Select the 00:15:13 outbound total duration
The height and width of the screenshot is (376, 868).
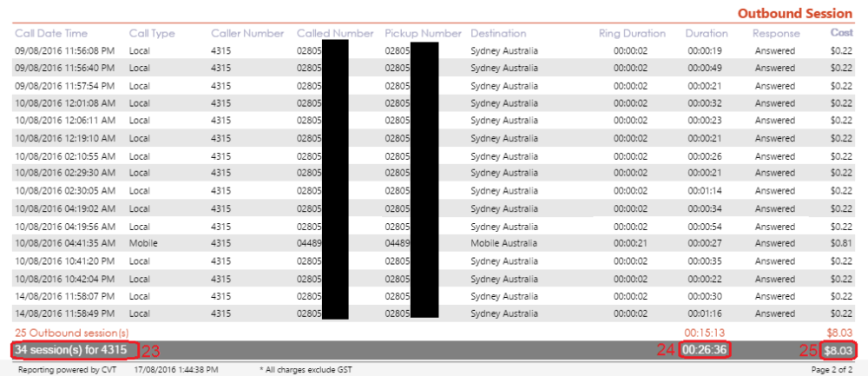pyautogui.click(x=705, y=333)
